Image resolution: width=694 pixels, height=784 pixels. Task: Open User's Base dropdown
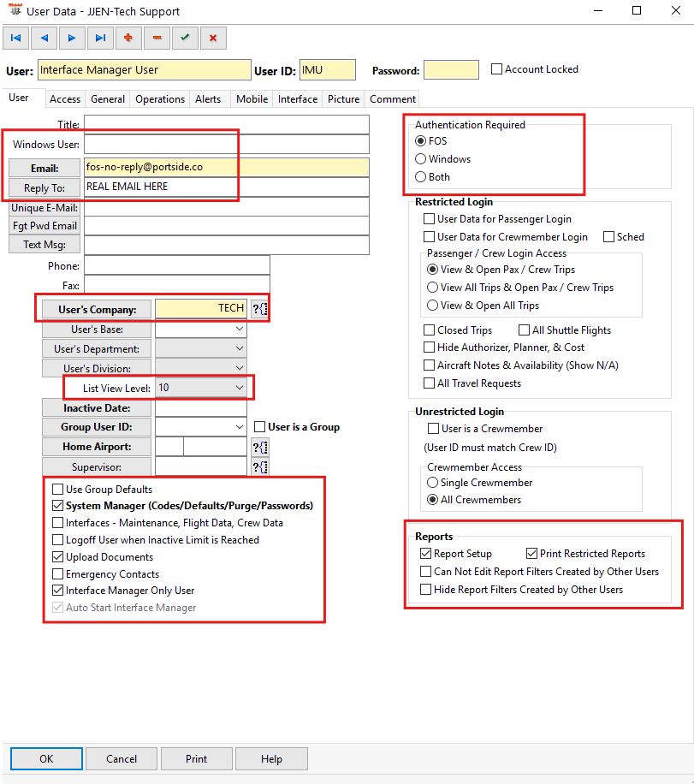239,330
